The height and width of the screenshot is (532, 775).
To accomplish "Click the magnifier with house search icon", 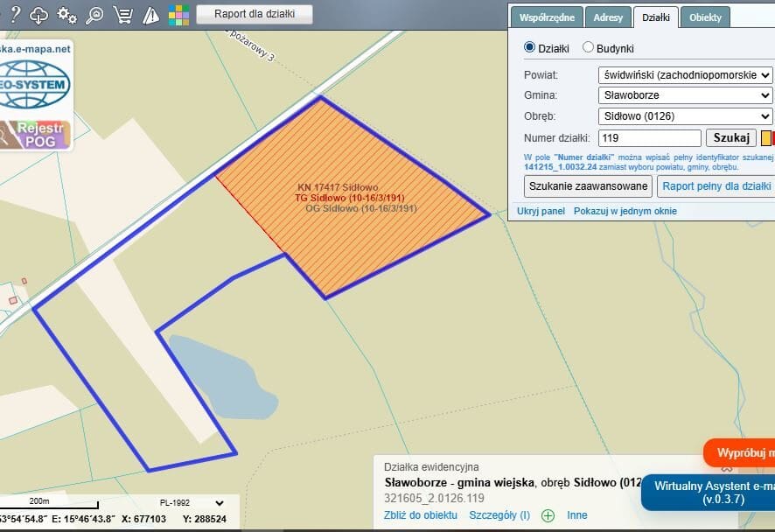I will (94, 14).
